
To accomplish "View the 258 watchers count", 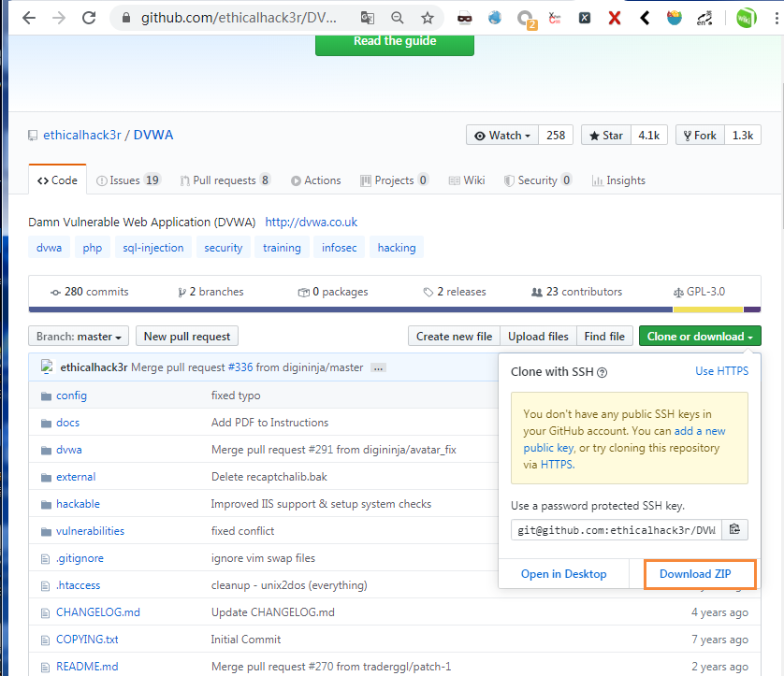I will (556, 136).
